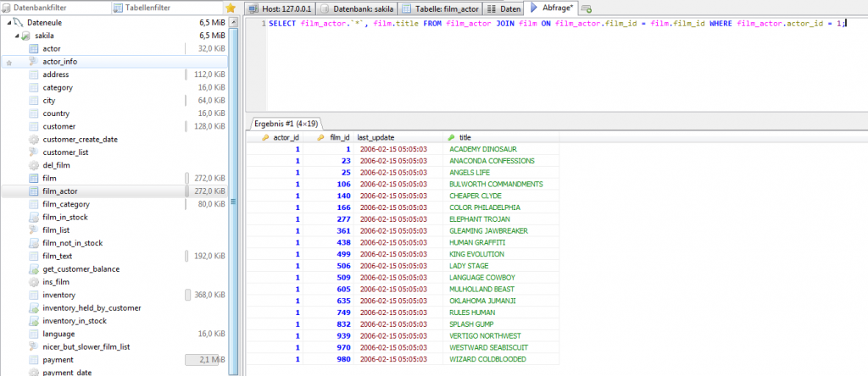
Task: Select the film_category table in tree
Action: [67, 204]
